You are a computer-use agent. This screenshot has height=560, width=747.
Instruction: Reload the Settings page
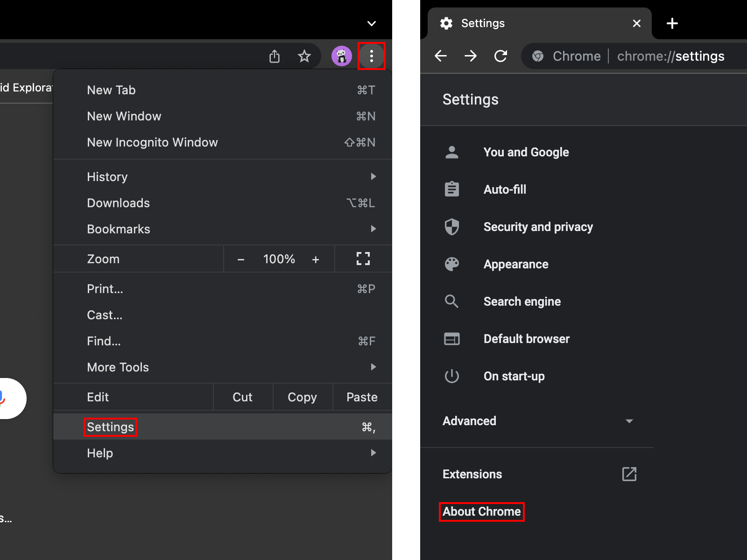point(500,56)
